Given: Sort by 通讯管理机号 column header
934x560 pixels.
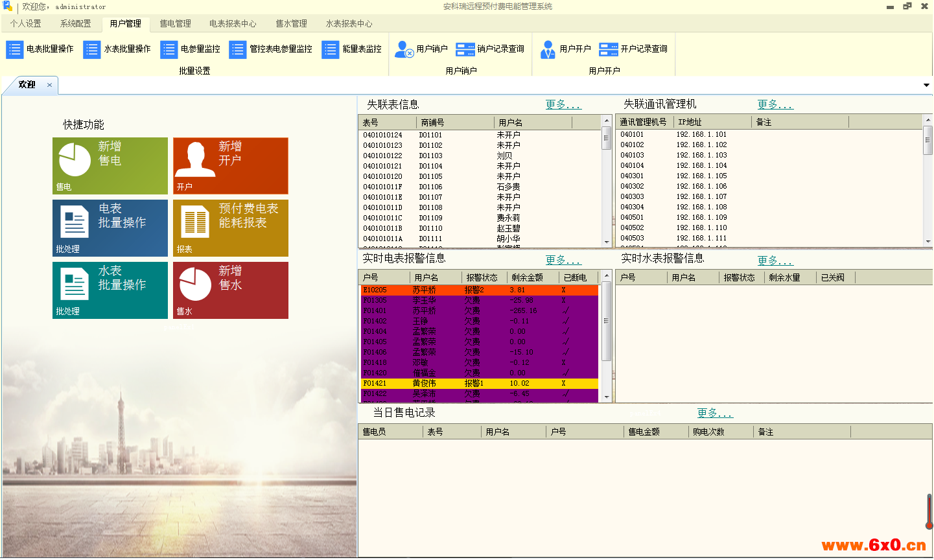Looking at the screenshot, I should point(644,122).
